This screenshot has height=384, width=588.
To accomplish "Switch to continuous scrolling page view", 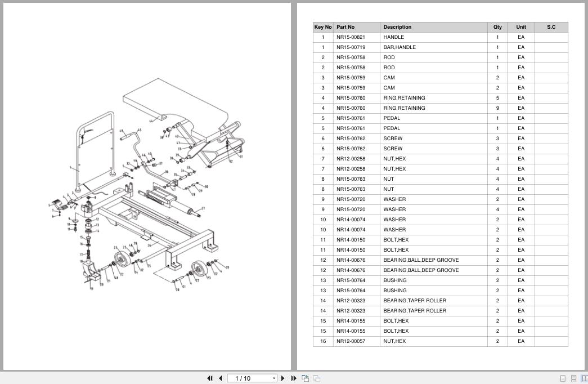I will pyautogui.click(x=573, y=378).
